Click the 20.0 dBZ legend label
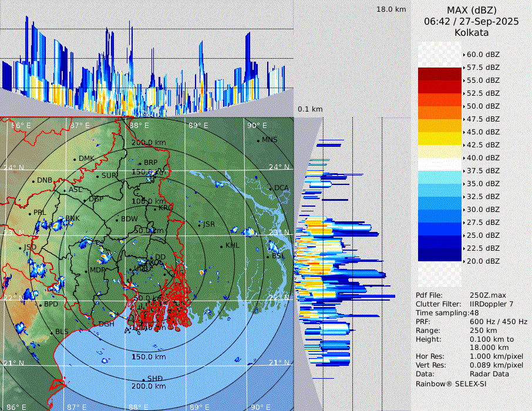 [x=483, y=261]
